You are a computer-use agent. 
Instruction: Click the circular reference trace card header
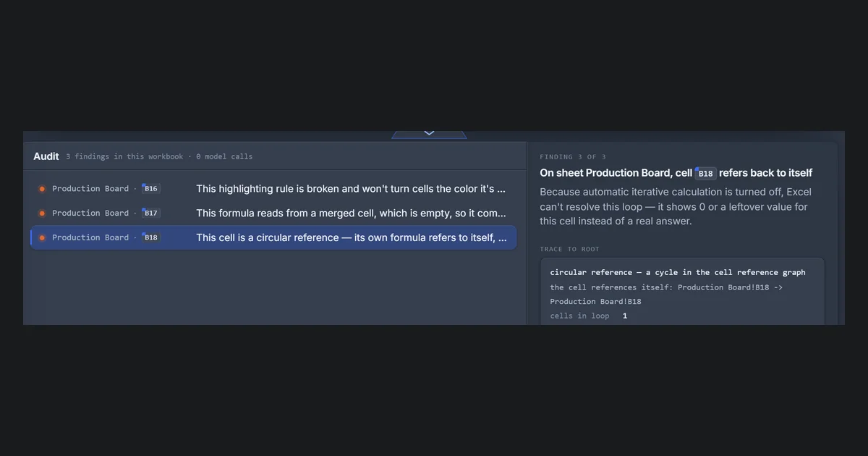[x=678, y=273]
